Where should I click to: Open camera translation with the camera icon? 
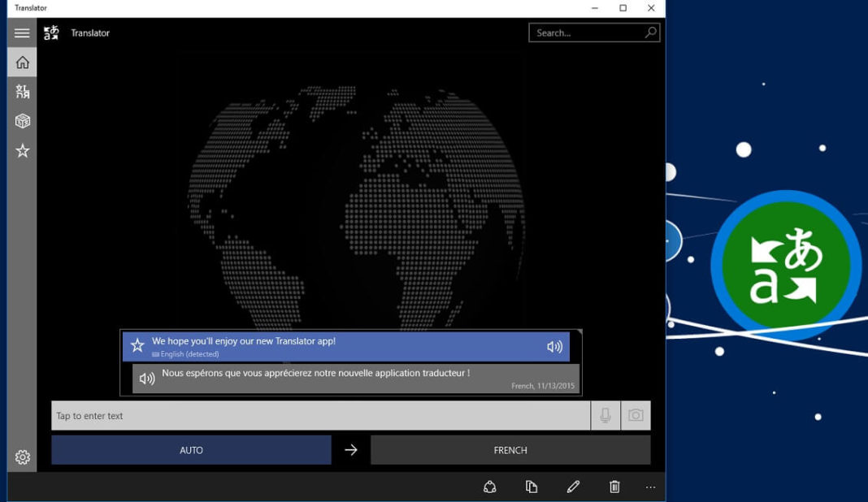pos(636,415)
